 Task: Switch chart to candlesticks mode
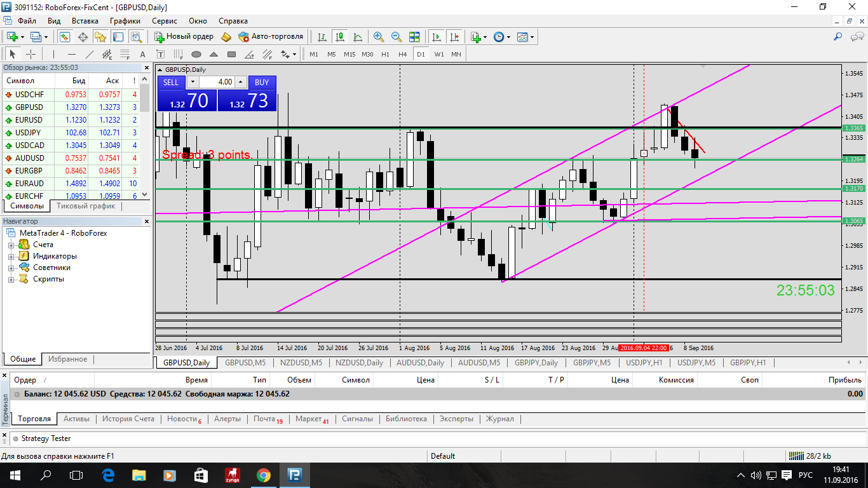(x=340, y=37)
